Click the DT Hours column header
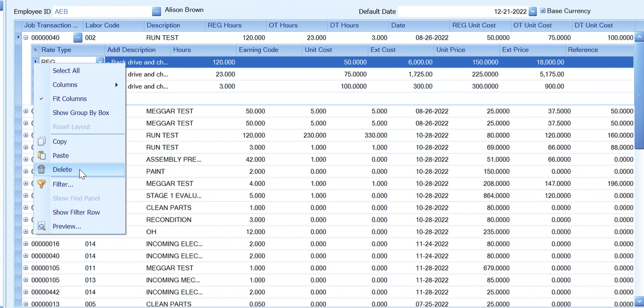 point(358,25)
